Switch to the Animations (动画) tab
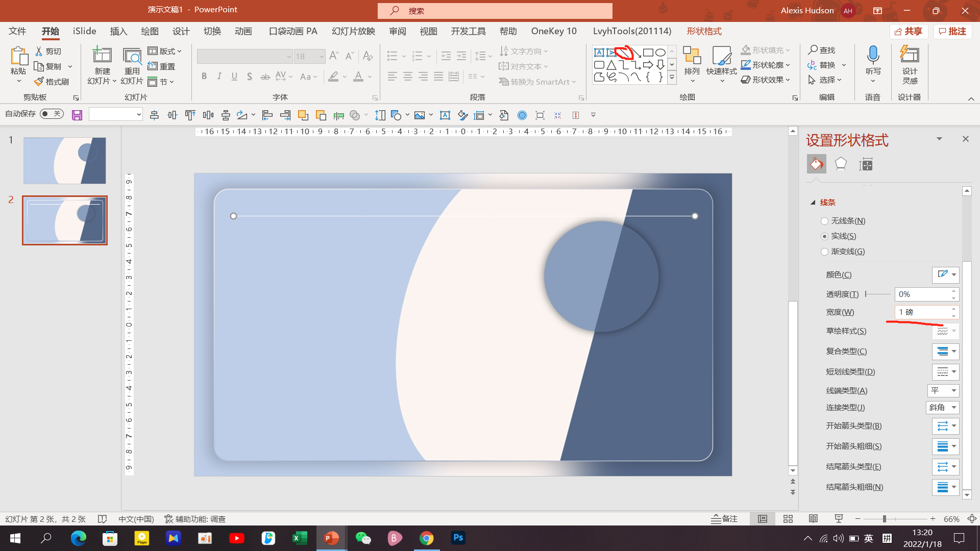 (x=243, y=32)
